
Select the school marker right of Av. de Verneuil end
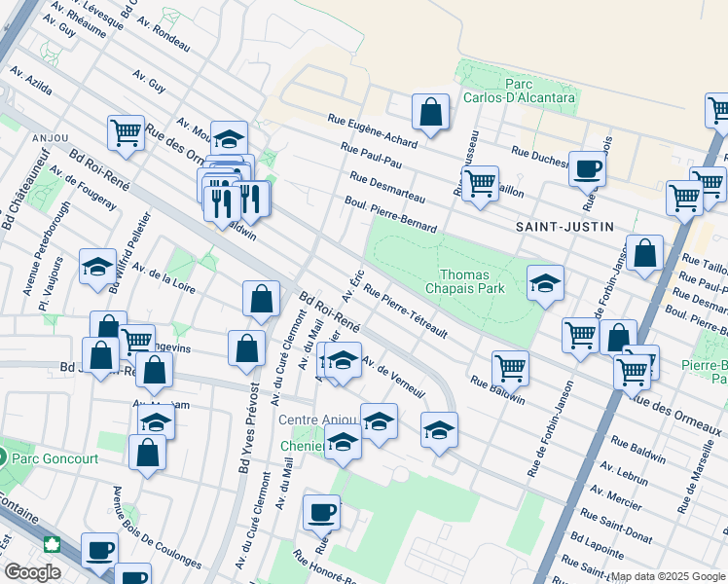(439, 431)
